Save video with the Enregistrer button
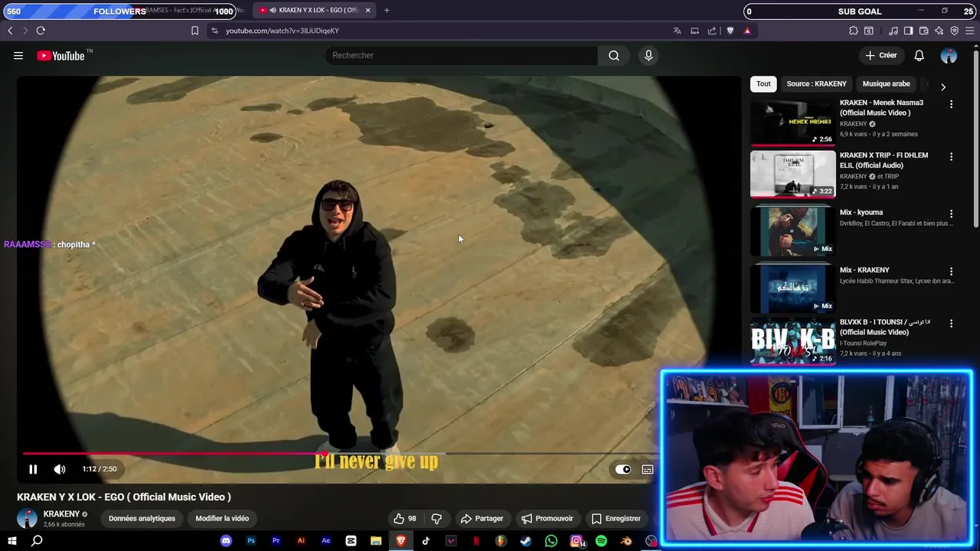This screenshot has height=551, width=980. click(616, 518)
